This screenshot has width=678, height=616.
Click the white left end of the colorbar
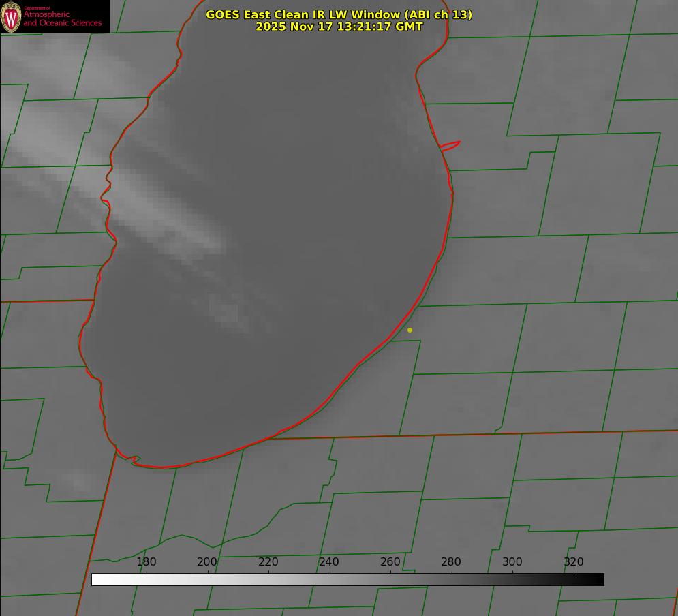(96, 580)
